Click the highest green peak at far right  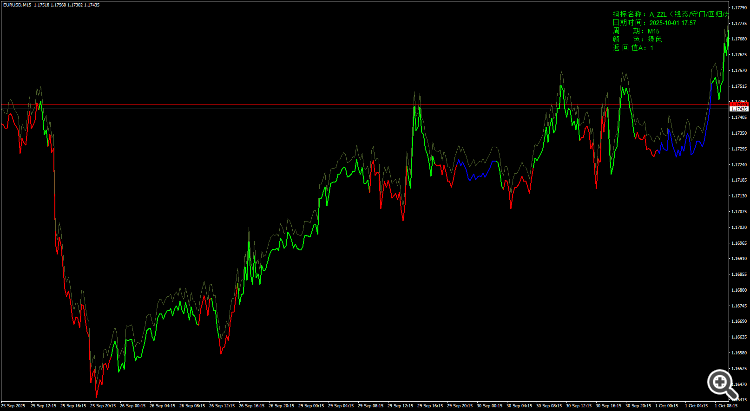pos(727,33)
